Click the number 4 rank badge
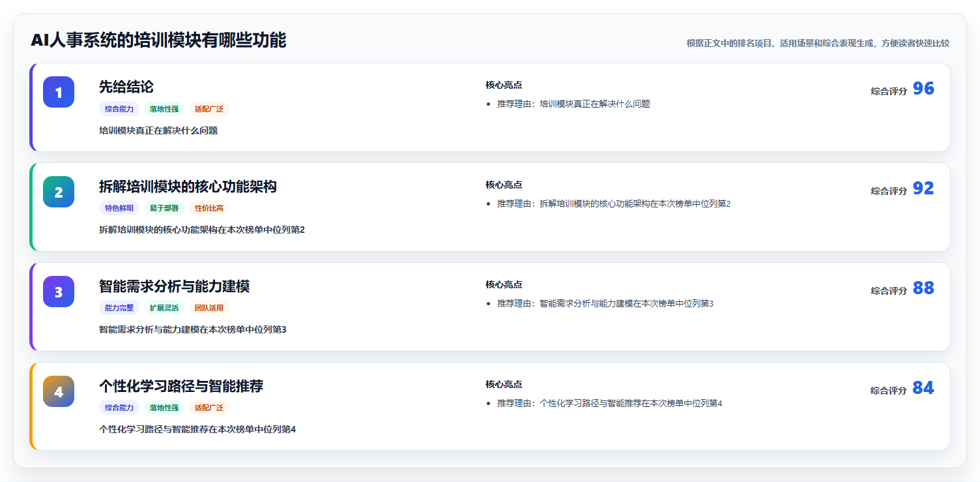The height and width of the screenshot is (482, 980). click(59, 391)
